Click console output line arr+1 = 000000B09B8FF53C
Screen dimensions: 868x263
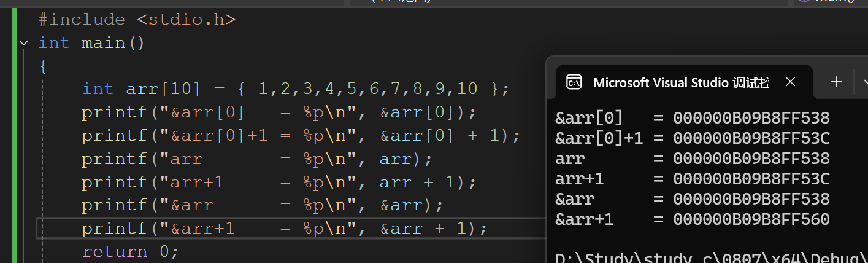693,179
